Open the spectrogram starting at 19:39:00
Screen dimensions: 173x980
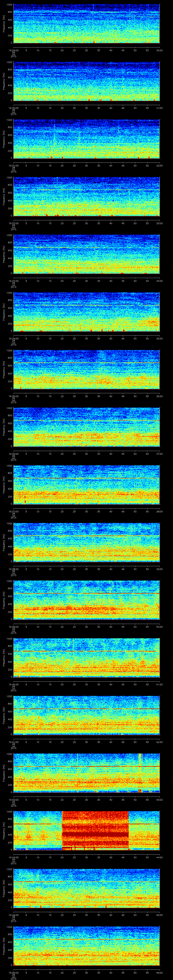86,600
